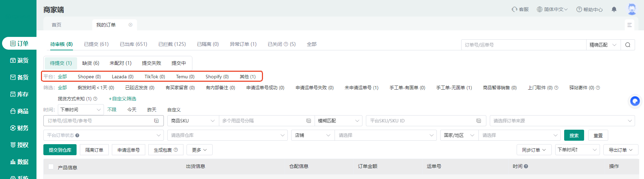Open the floating chat support bubble

[635, 101]
